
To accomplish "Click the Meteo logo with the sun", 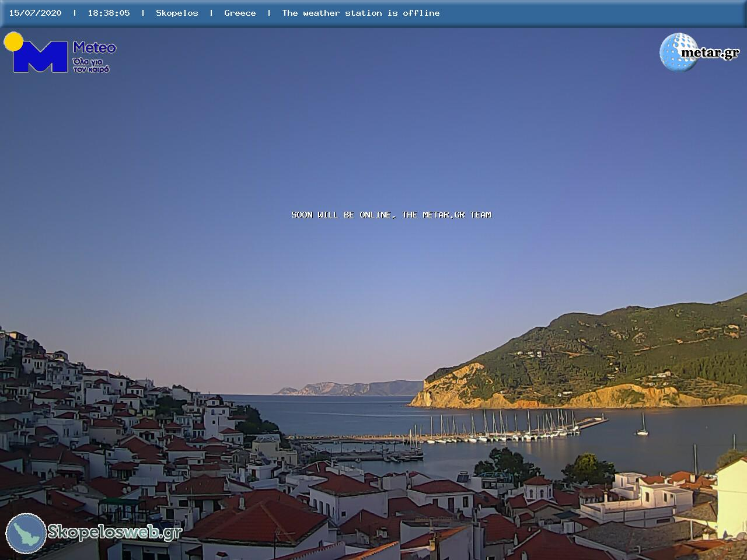I will click(x=60, y=53).
